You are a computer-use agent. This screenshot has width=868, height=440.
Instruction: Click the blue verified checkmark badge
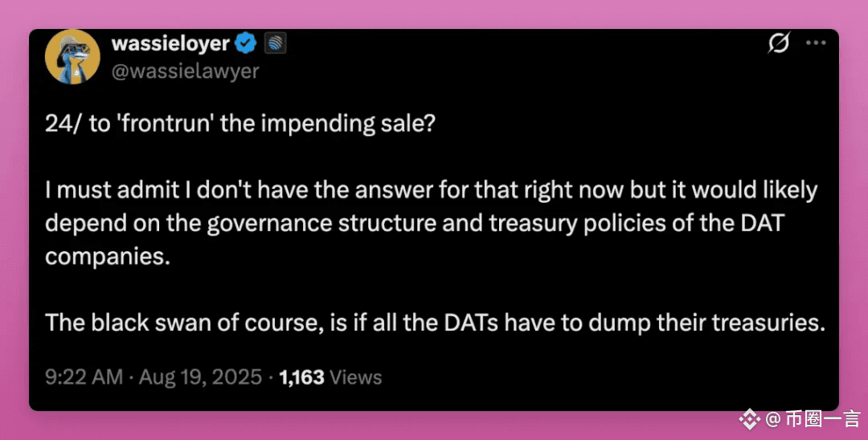point(247,43)
